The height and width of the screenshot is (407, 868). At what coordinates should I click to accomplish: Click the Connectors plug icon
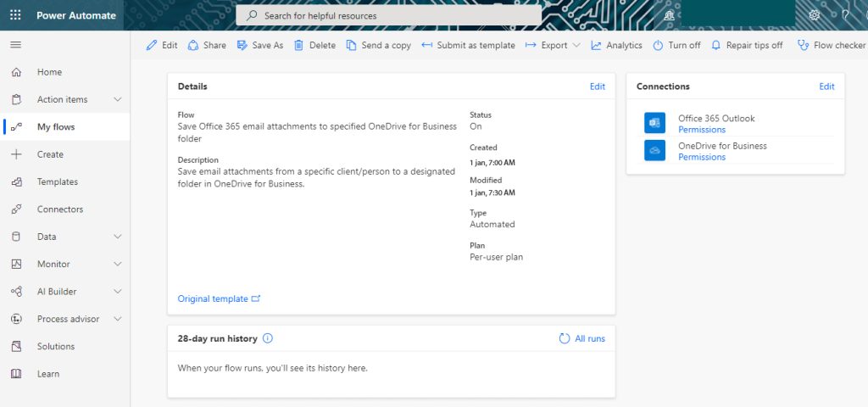tap(17, 209)
